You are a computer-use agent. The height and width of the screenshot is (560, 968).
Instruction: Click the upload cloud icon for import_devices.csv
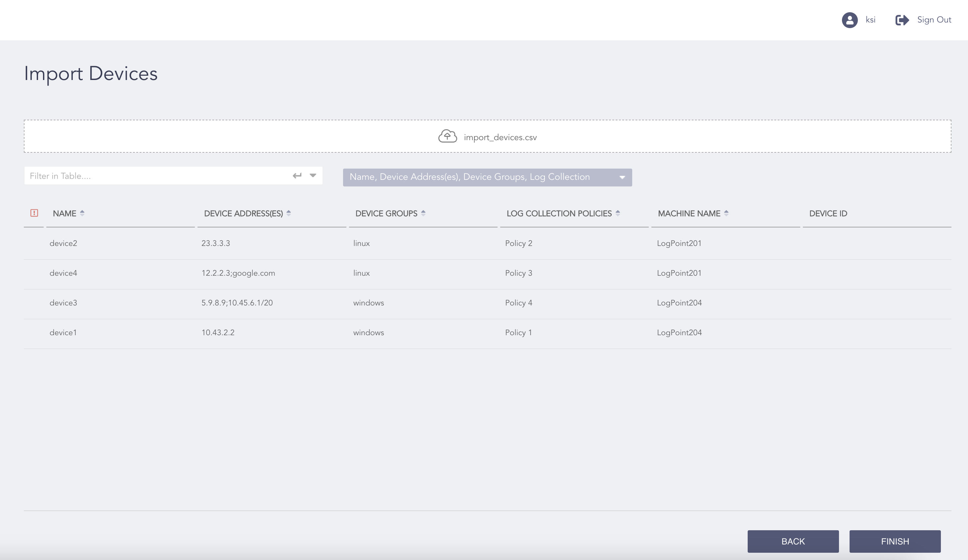pos(447,137)
